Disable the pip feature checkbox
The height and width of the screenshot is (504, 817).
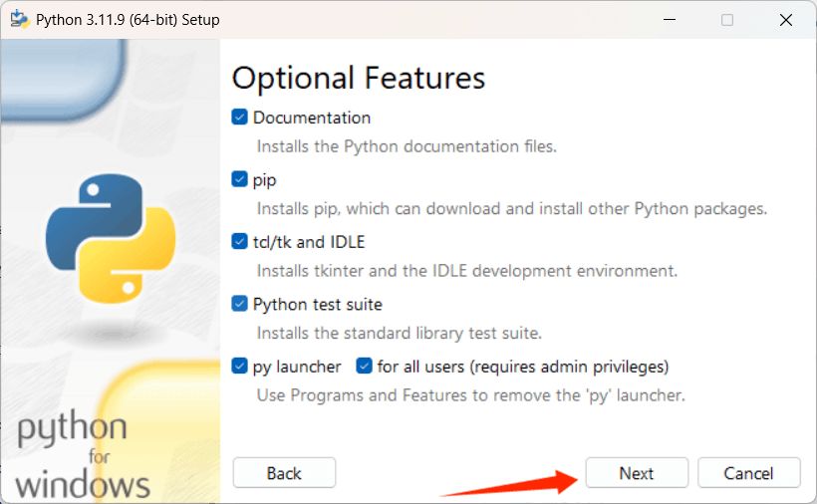239,179
